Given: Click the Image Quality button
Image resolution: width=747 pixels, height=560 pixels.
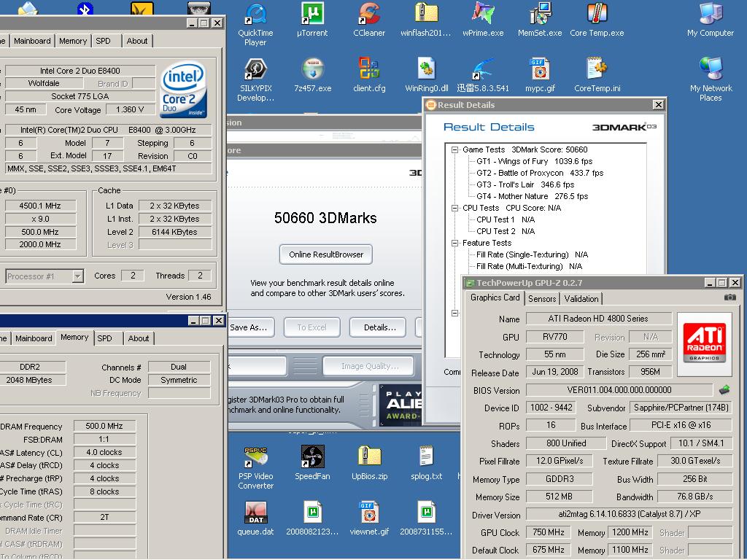Looking at the screenshot, I should 370,366.
